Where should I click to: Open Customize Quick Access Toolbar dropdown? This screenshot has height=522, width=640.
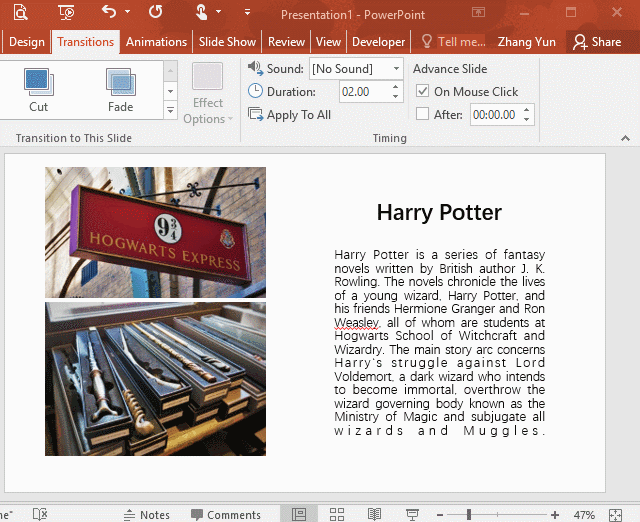(x=247, y=12)
